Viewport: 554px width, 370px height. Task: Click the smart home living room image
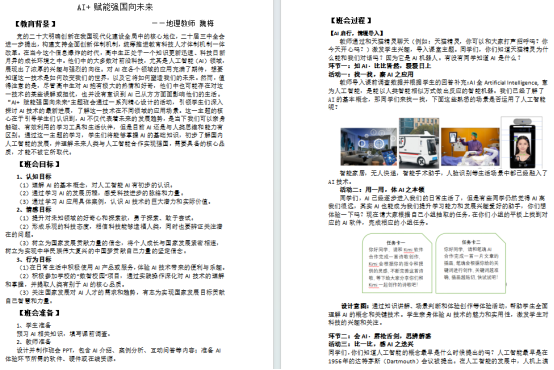click(369, 147)
